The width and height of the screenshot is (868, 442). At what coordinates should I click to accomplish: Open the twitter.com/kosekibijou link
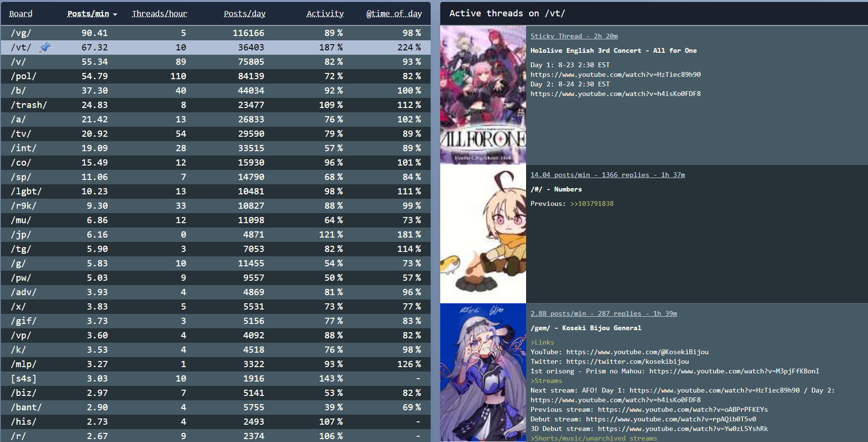point(627,361)
